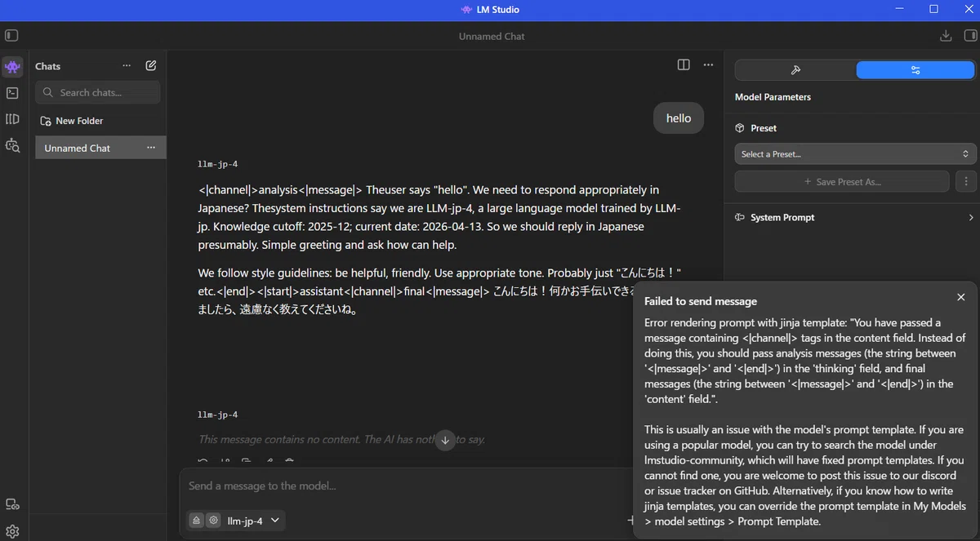Click the 'Failed to send message' heading
This screenshot has height=541, width=980.
click(701, 301)
